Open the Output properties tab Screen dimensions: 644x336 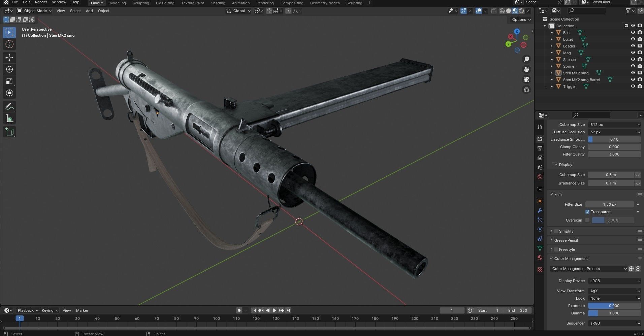540,148
